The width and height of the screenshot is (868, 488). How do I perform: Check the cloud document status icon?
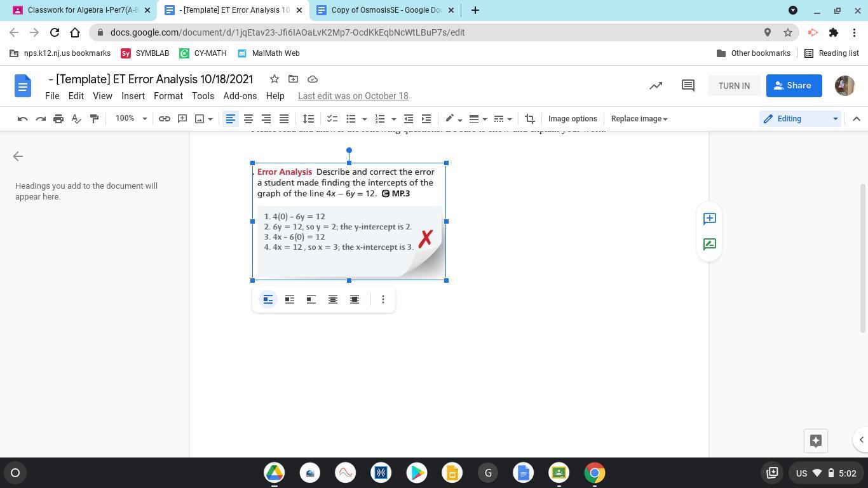[x=313, y=79]
